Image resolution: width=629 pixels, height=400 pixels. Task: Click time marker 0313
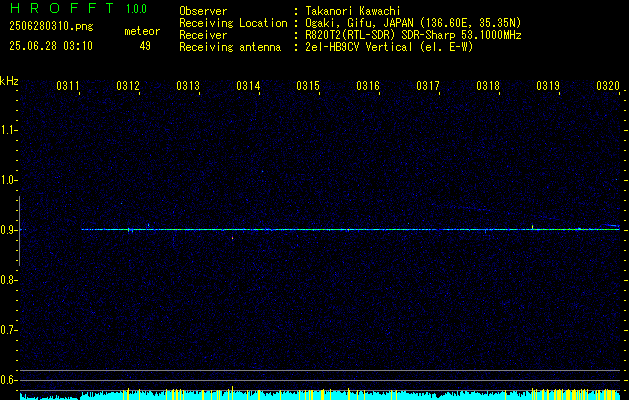tap(188, 85)
